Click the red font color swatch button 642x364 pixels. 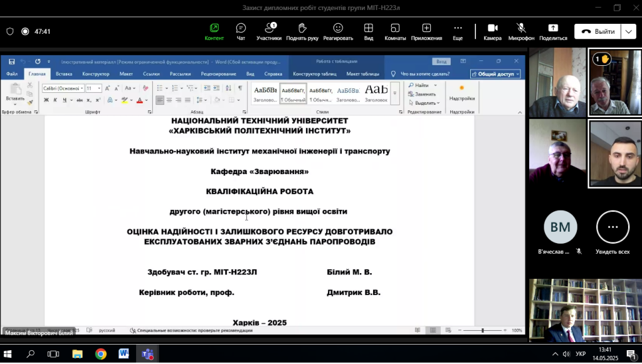[x=140, y=100]
